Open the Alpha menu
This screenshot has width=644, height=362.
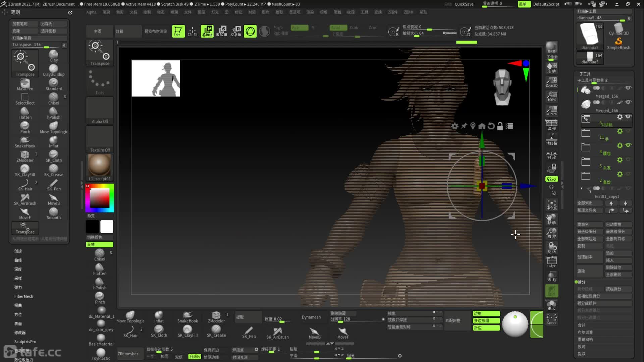pos(91,12)
